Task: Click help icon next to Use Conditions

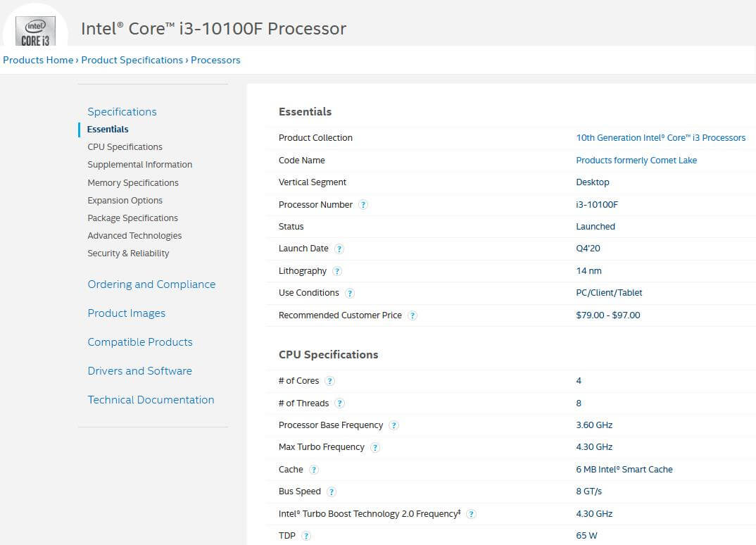Action: coord(350,293)
